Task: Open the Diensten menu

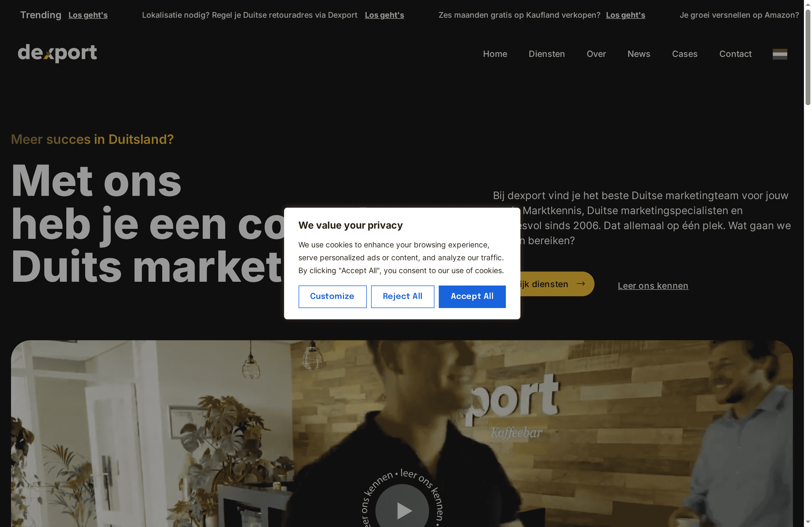Action: point(546,54)
